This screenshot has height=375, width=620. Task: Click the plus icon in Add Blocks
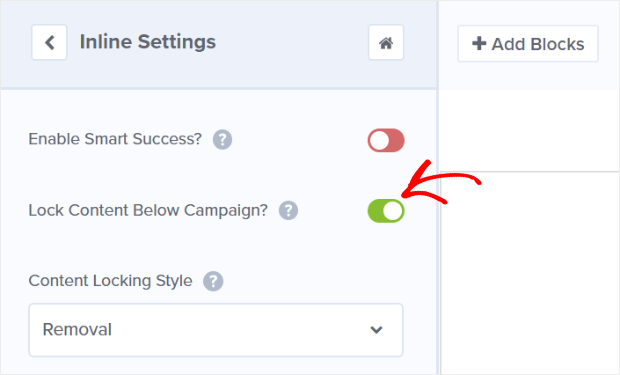479,44
